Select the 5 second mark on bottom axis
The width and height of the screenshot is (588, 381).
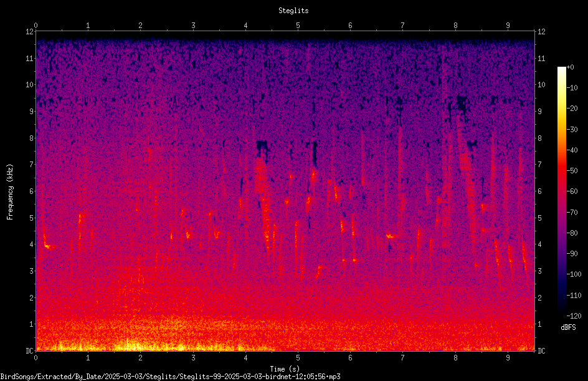[x=298, y=358]
